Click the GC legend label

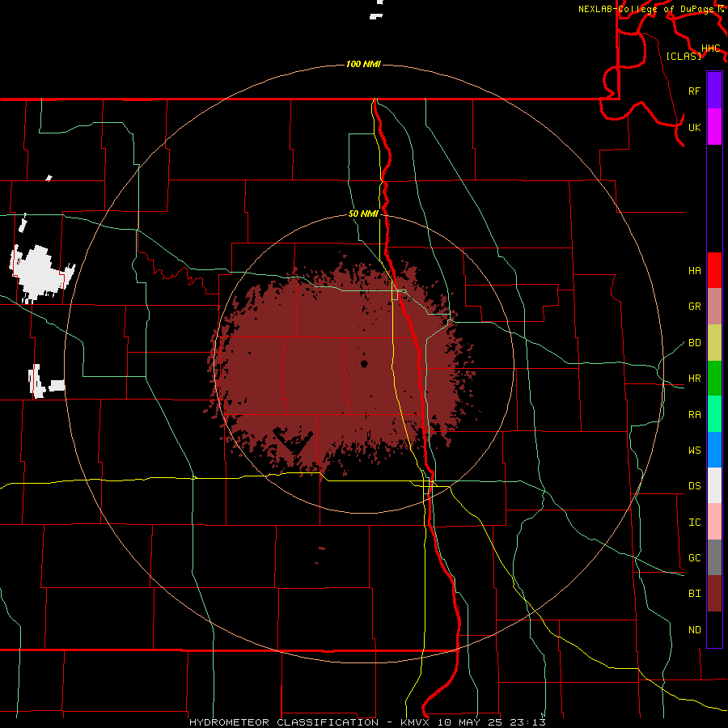point(694,558)
